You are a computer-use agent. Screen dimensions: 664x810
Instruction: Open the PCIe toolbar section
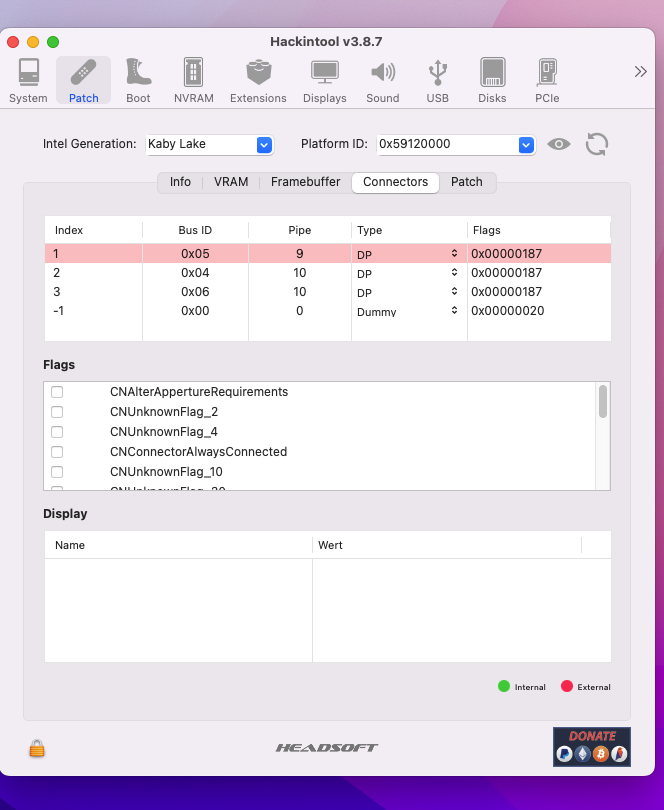(x=547, y=81)
